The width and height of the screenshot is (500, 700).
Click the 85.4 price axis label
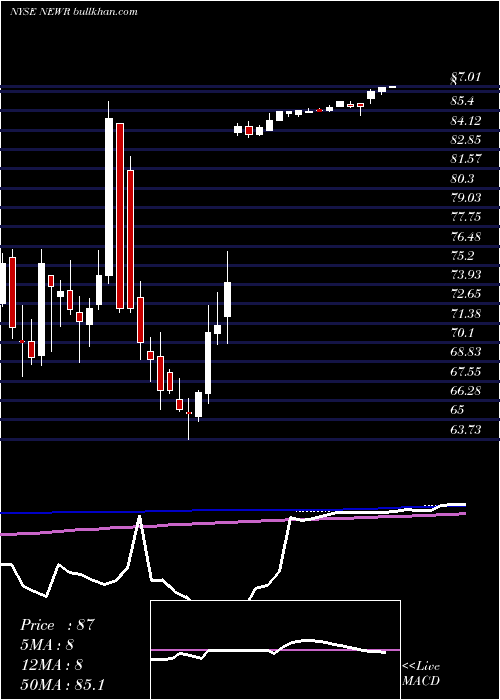click(462, 101)
